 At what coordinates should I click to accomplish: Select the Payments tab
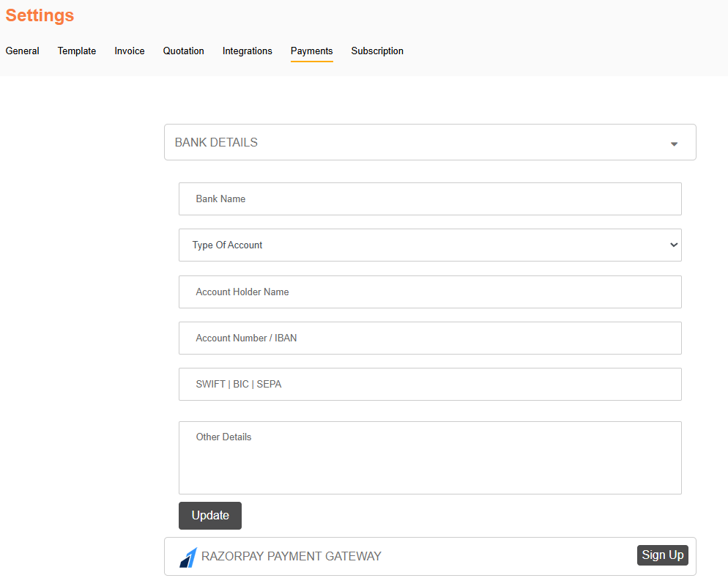coord(312,51)
